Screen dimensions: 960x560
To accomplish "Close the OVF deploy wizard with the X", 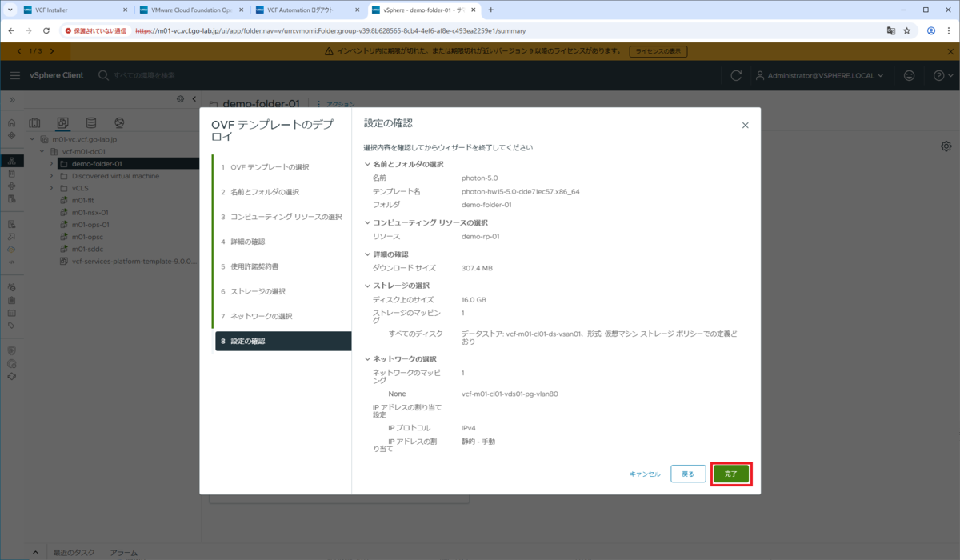I will point(745,126).
